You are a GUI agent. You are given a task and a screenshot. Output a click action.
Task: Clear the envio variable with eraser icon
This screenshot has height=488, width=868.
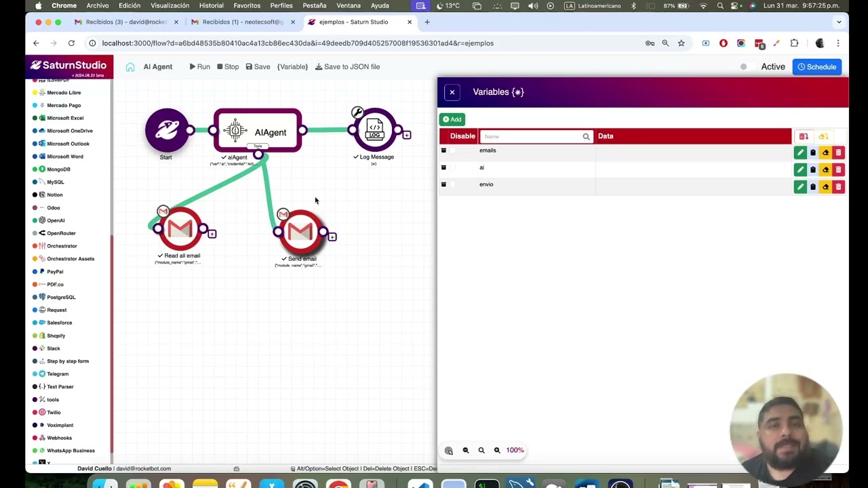point(825,186)
